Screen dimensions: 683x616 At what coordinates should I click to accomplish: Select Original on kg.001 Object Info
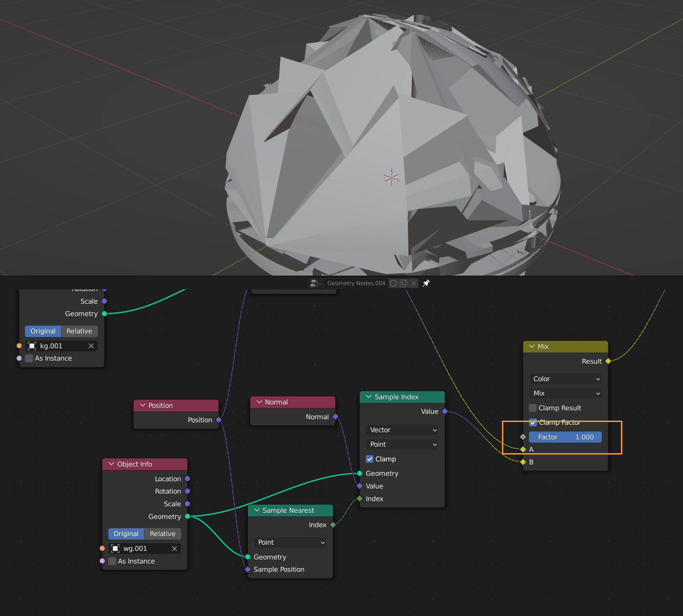click(43, 331)
